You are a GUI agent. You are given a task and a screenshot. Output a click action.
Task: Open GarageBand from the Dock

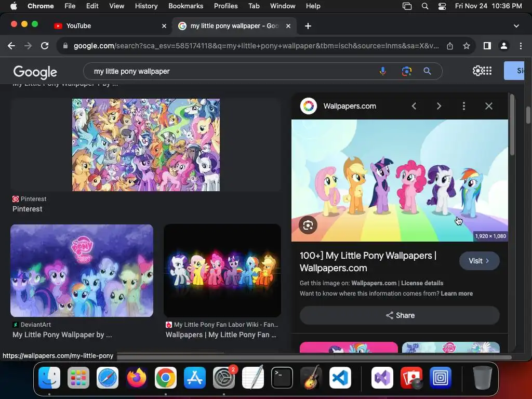point(311,378)
